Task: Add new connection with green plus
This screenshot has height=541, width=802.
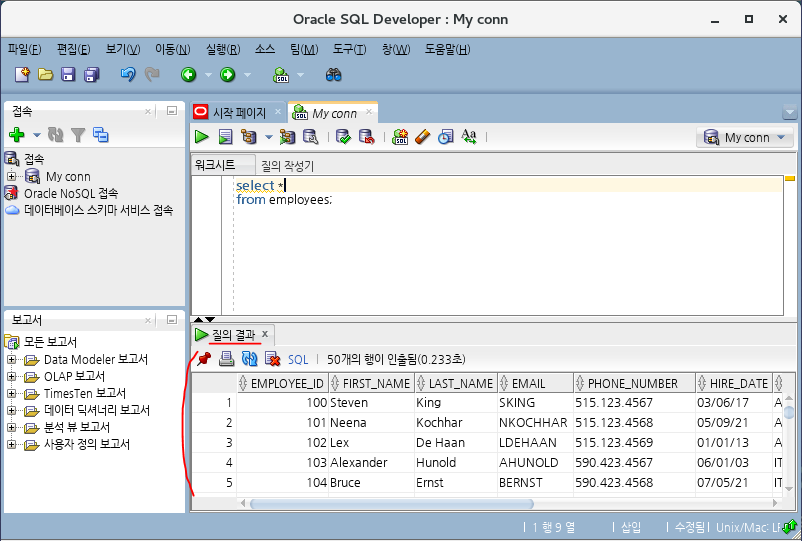Action: [x=17, y=135]
